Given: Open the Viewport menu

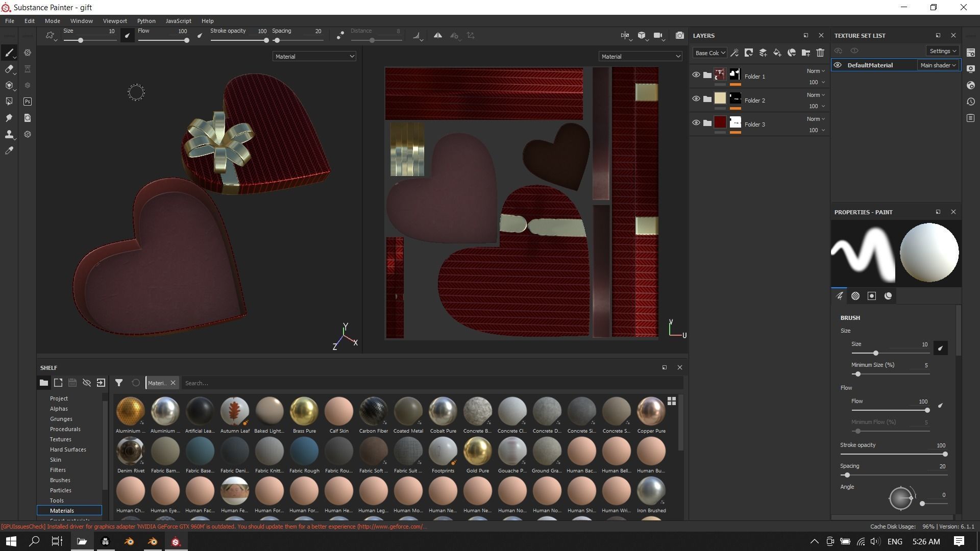Looking at the screenshot, I should click(x=114, y=21).
